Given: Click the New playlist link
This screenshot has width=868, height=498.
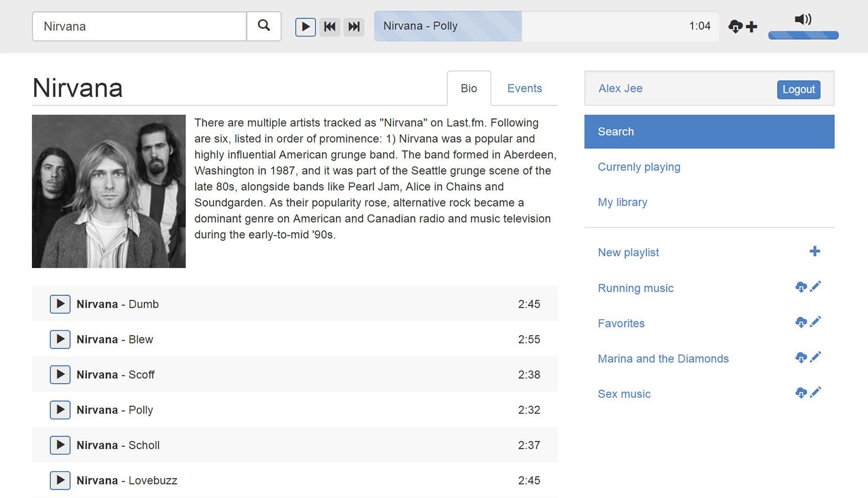Looking at the screenshot, I should tap(628, 253).
